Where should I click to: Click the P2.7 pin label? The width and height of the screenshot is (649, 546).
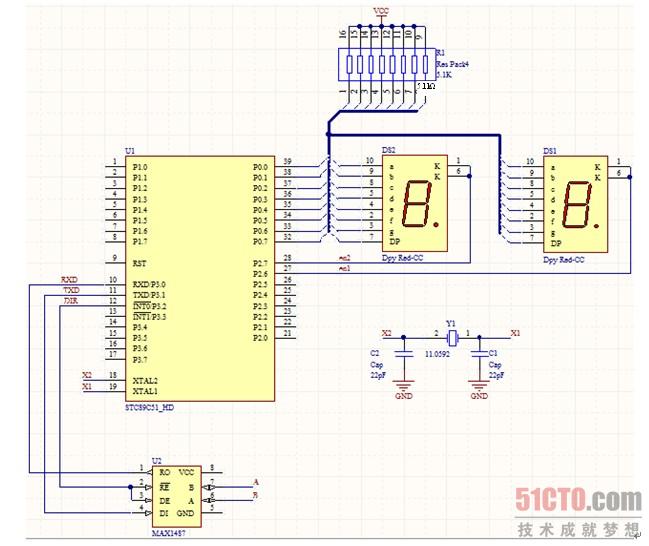tap(260, 263)
